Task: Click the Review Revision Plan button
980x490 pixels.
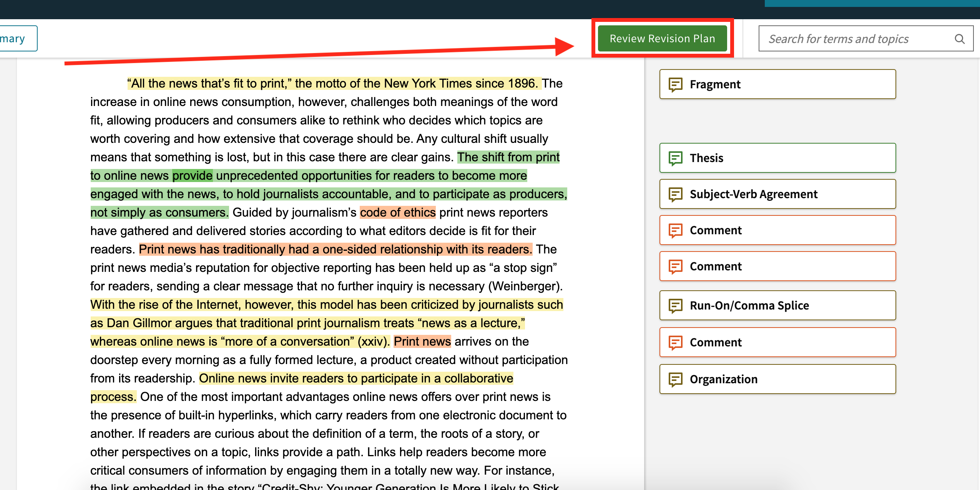Action: point(663,38)
